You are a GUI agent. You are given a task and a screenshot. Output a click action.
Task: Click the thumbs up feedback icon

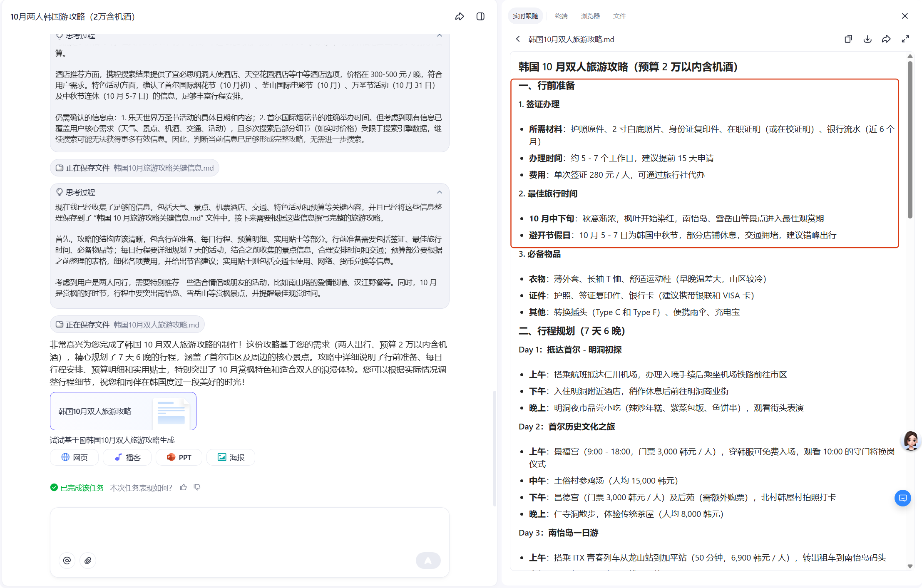[184, 487]
